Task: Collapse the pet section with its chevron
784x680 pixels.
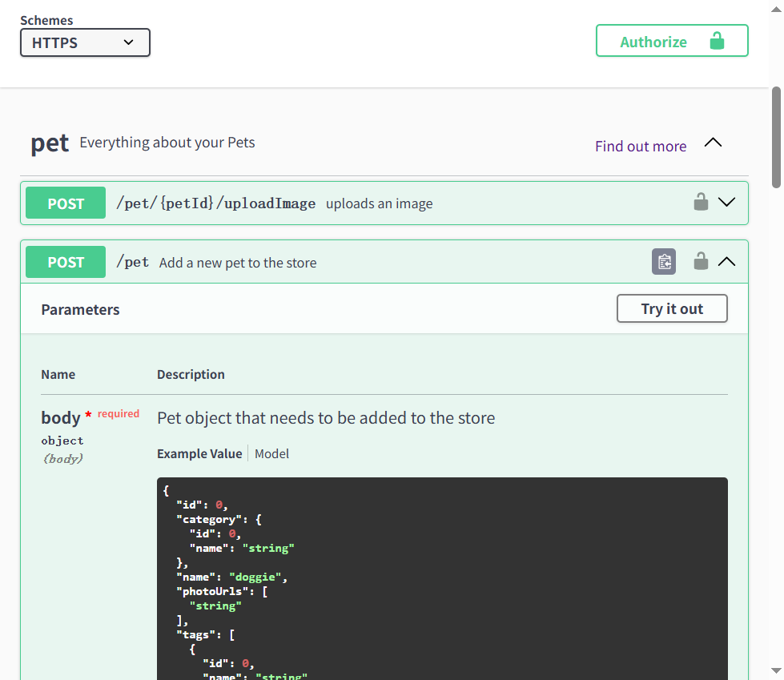Action: point(712,143)
